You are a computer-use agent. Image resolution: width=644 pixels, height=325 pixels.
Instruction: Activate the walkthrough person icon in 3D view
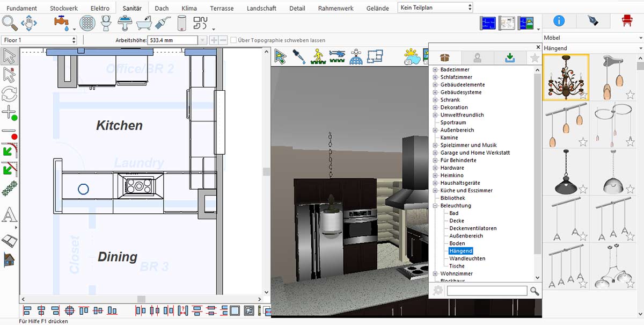(x=318, y=56)
